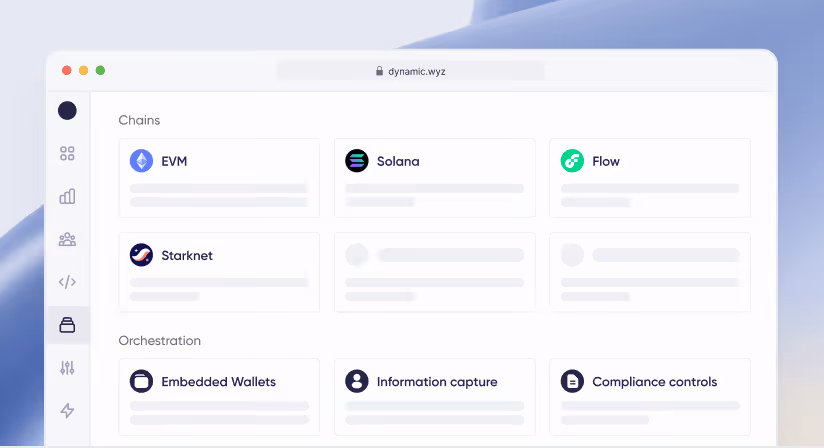
Task: Click the placeholder card below Flow
Action: [650, 272]
